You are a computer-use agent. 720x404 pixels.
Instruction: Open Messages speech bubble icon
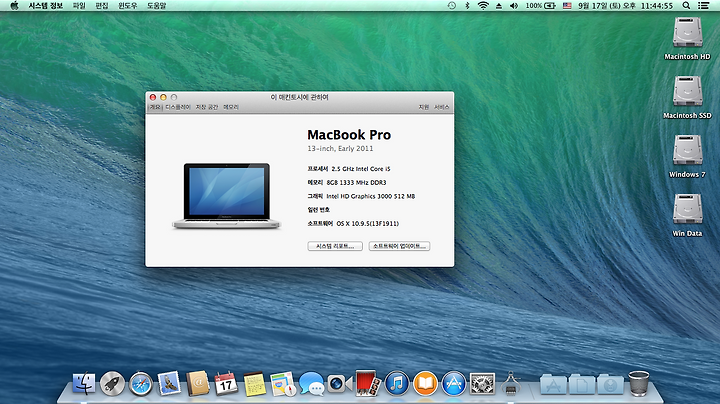click(x=311, y=384)
